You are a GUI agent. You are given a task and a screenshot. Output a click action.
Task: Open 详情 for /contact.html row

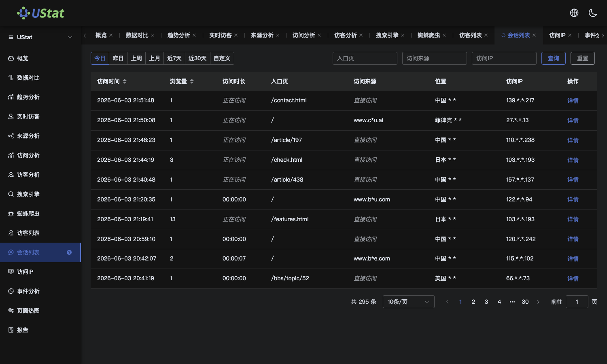[573, 101]
